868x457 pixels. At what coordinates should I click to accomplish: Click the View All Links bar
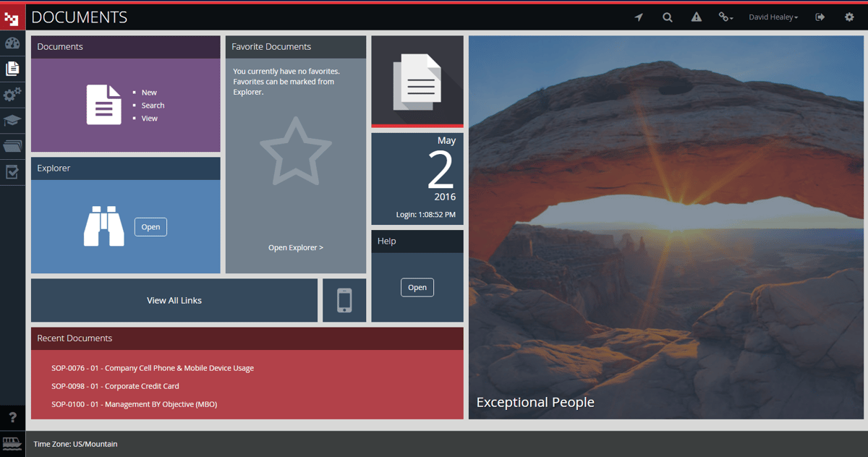(174, 300)
